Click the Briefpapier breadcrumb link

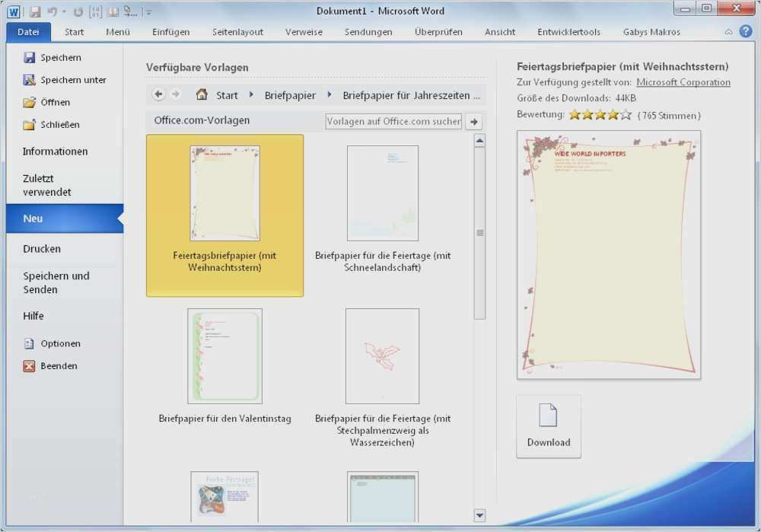coord(290,96)
